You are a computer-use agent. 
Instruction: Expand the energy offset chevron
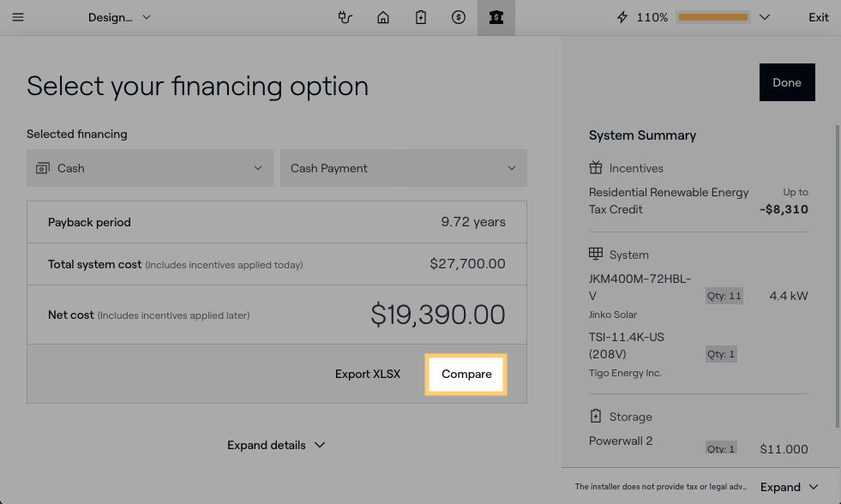(x=765, y=17)
